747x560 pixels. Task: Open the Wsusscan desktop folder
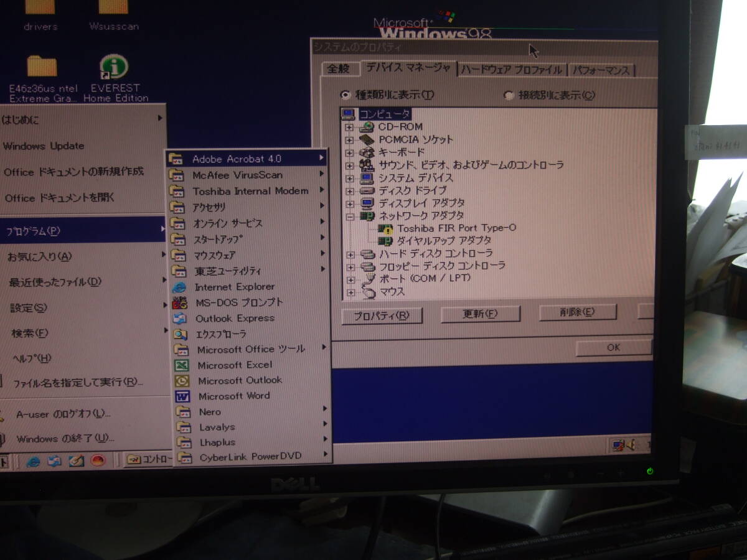pos(113,16)
